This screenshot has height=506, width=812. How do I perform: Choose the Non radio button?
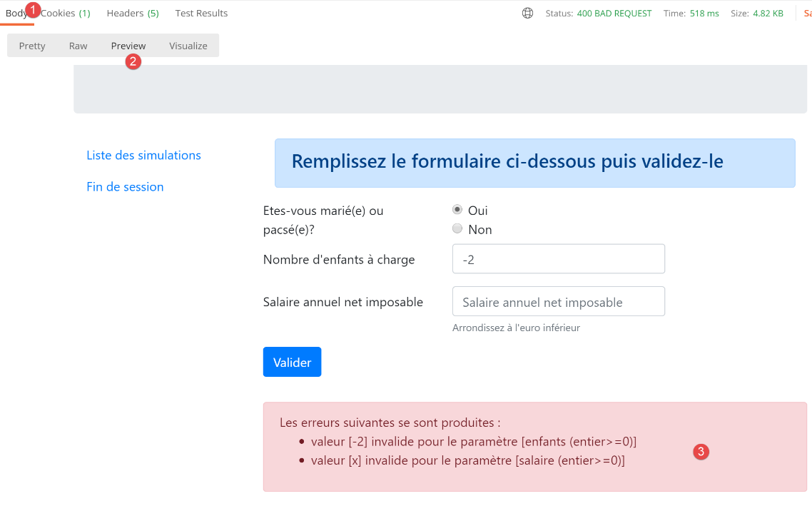click(457, 229)
